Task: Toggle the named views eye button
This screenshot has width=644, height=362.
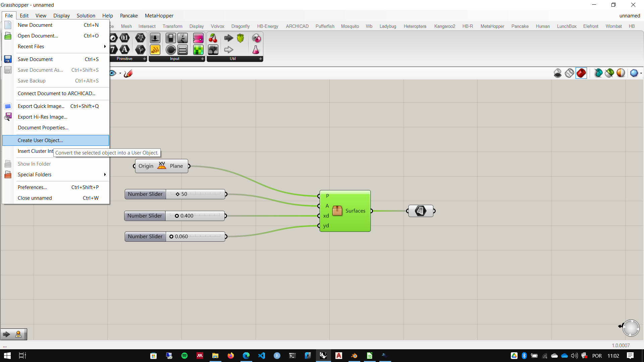Action: [113, 73]
